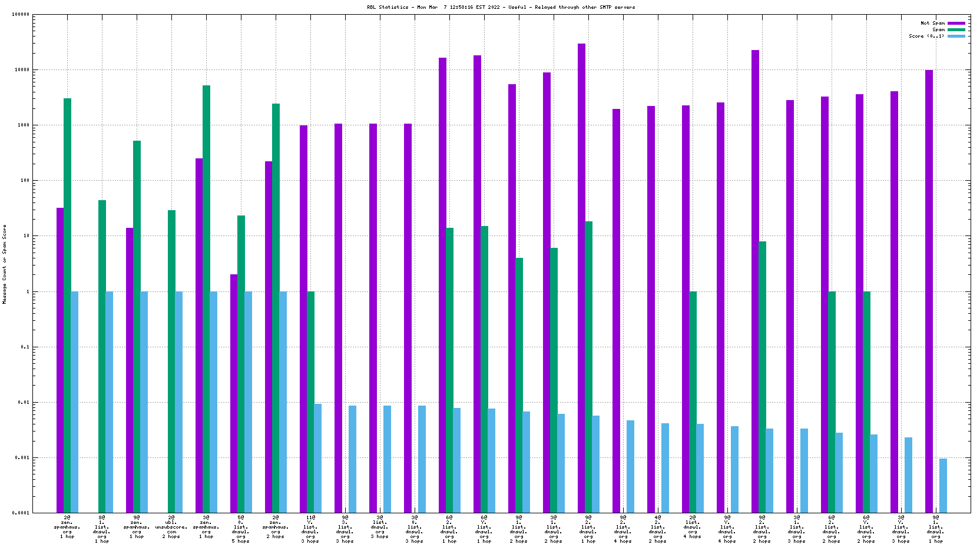Click the green Spam legend swatch

pos(956,29)
